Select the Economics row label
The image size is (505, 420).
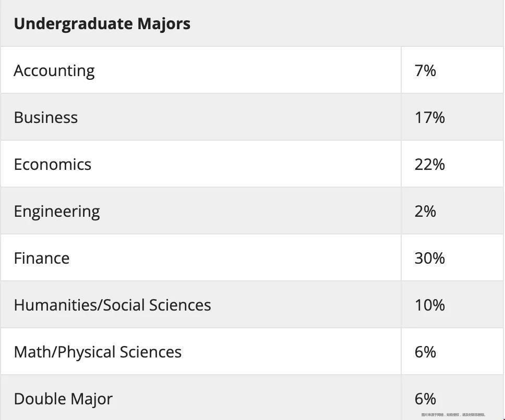[x=53, y=164]
